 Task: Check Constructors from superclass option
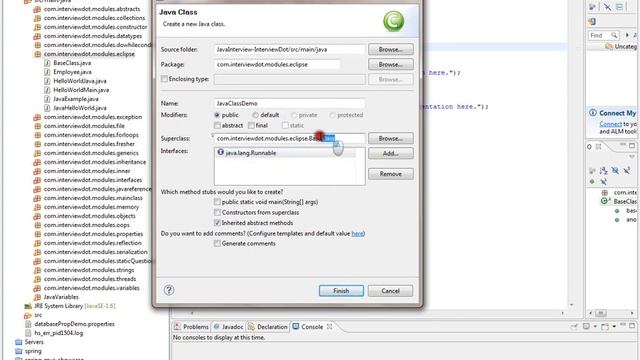pyautogui.click(x=217, y=212)
